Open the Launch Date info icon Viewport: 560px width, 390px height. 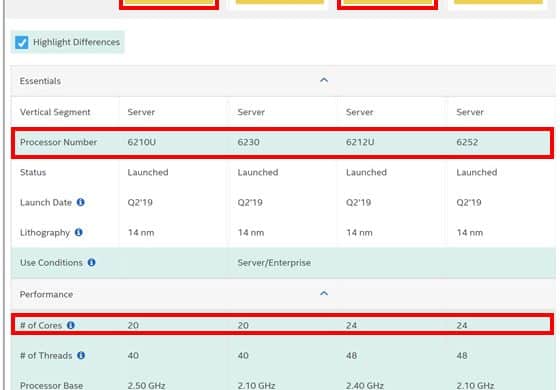click(x=81, y=202)
